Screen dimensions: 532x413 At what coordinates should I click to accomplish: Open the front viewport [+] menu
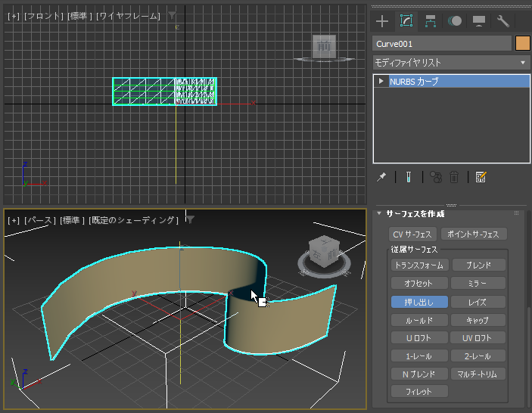coord(14,16)
